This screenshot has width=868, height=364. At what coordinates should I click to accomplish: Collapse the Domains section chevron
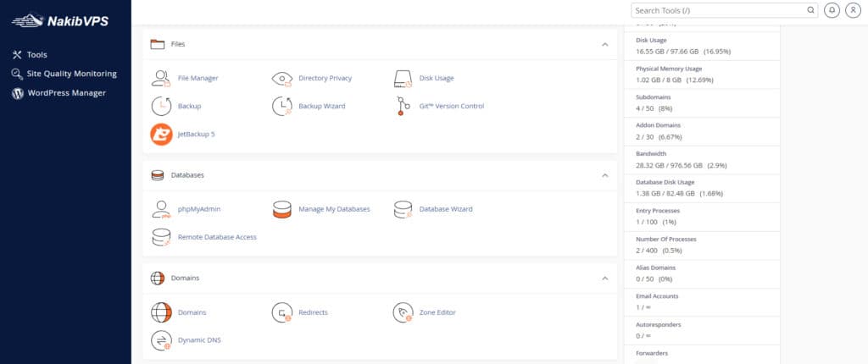(604, 279)
